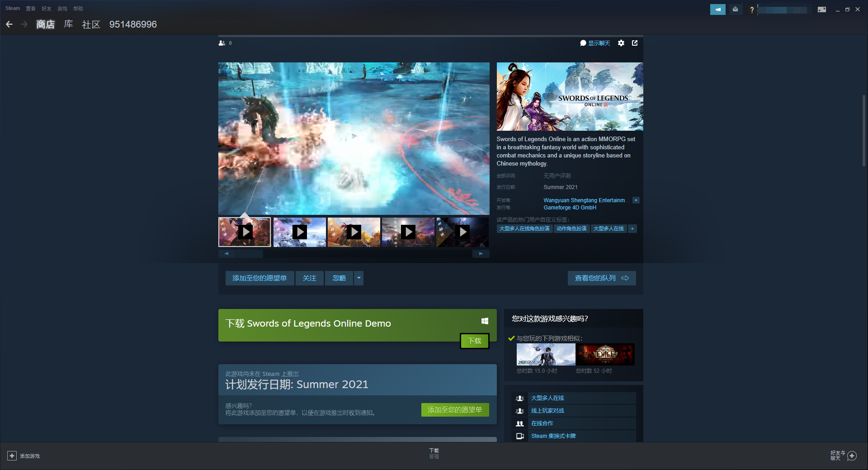Viewport: 868px width, 470px height.
Task: Switch to the 社区 tab
Action: pyautogui.click(x=91, y=24)
